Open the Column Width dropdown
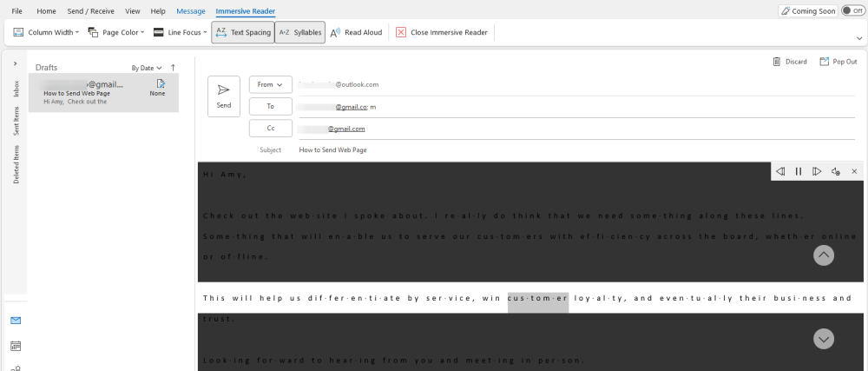 (x=46, y=32)
